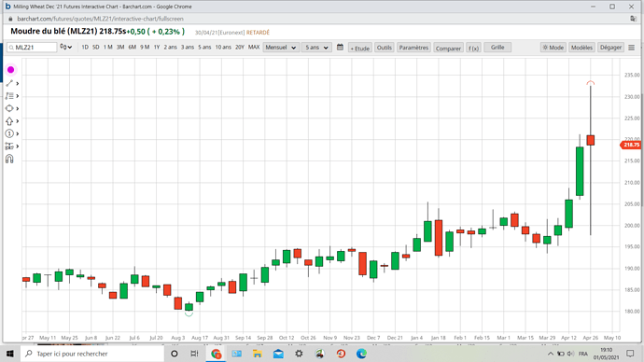Expand the line tool options arrow
The image size is (644, 362).
pos(17,83)
